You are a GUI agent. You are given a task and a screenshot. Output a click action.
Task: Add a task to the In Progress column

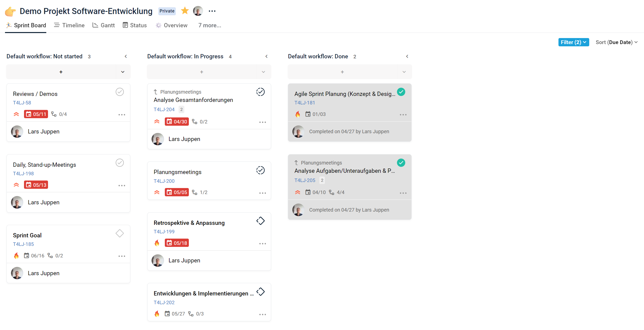(x=202, y=72)
